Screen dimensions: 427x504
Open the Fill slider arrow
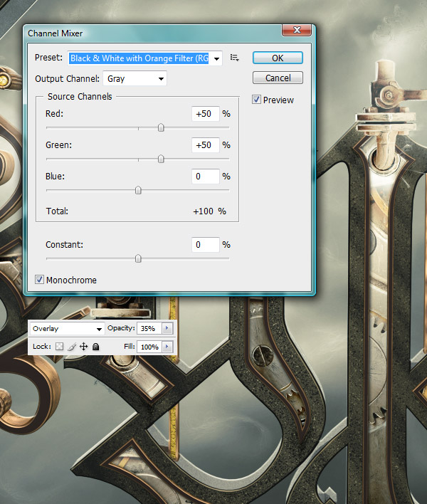point(167,347)
